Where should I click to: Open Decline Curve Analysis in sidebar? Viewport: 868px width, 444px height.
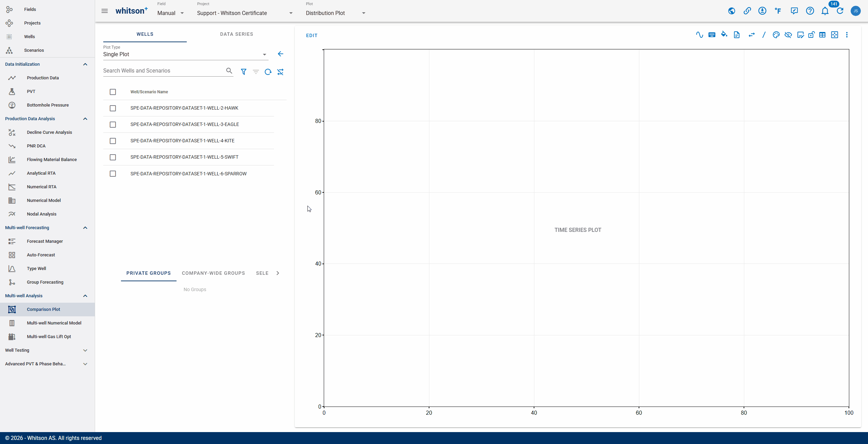point(47,132)
